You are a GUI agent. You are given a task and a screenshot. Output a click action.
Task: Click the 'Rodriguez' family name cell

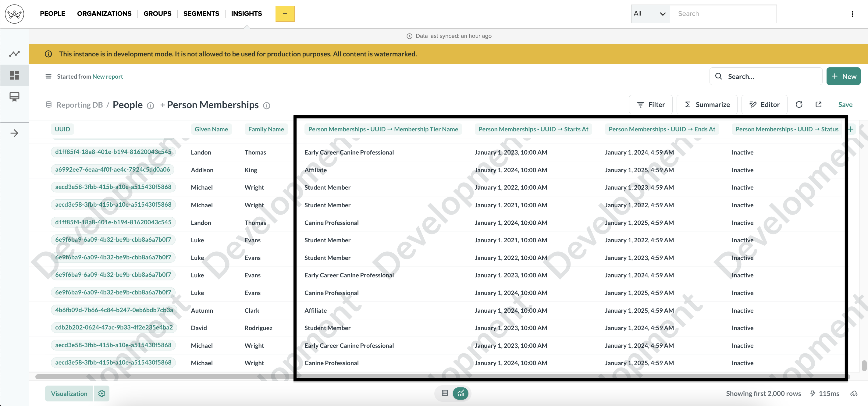(x=258, y=328)
